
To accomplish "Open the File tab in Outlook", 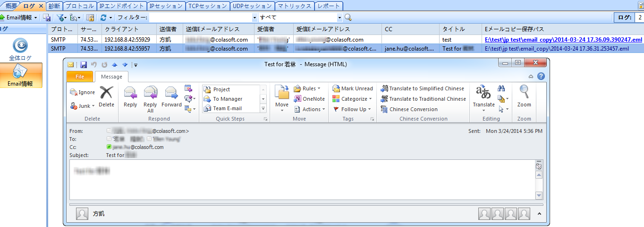I will click(x=80, y=77).
